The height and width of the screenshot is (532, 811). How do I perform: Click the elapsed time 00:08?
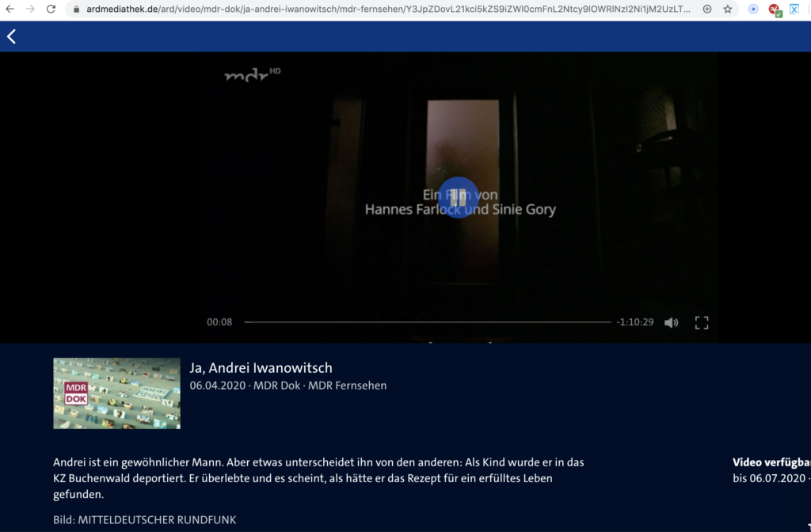point(219,322)
